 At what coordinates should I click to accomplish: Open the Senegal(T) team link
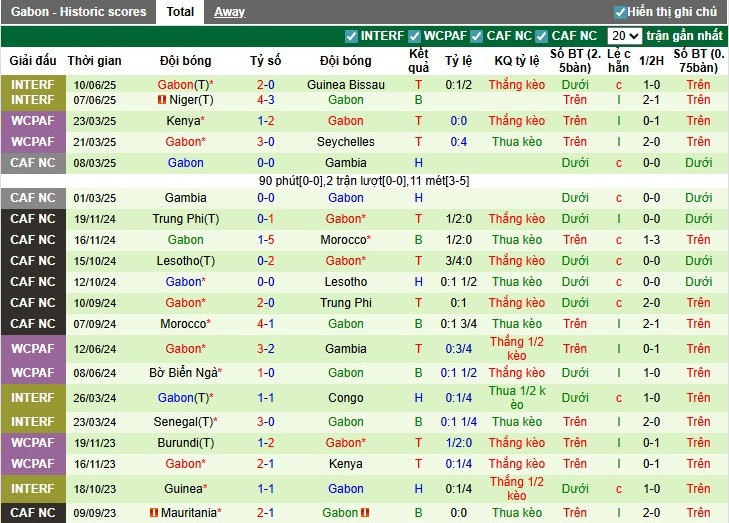tap(186, 422)
